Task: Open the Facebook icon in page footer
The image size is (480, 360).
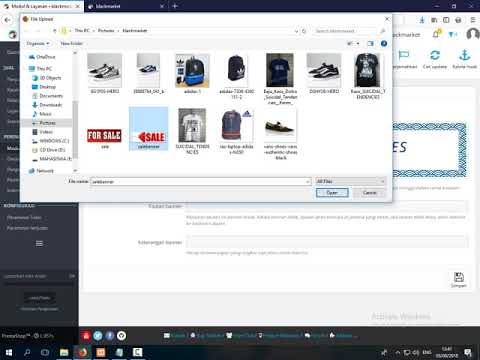Action: point(110,336)
